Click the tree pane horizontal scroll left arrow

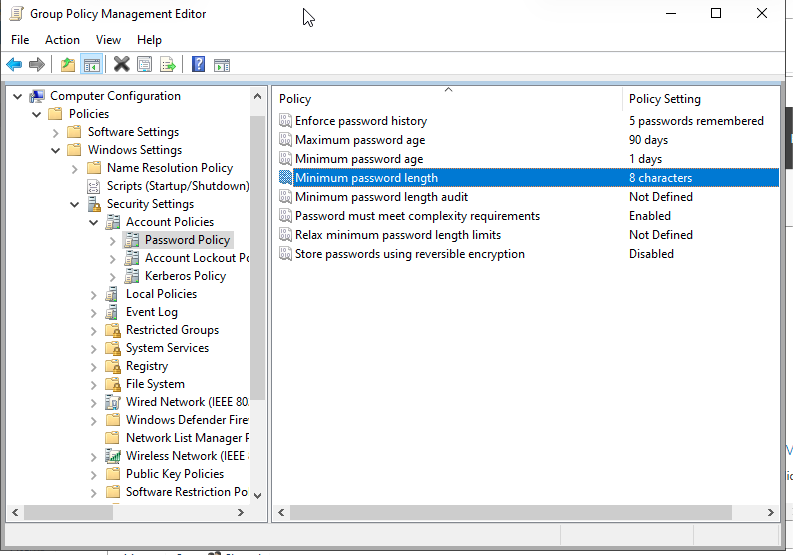click(15, 513)
